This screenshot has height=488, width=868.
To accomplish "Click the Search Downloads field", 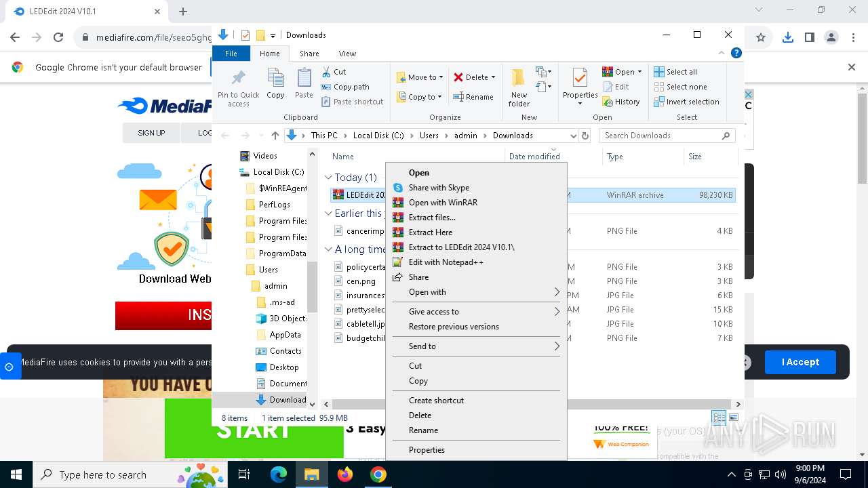I will tap(667, 136).
